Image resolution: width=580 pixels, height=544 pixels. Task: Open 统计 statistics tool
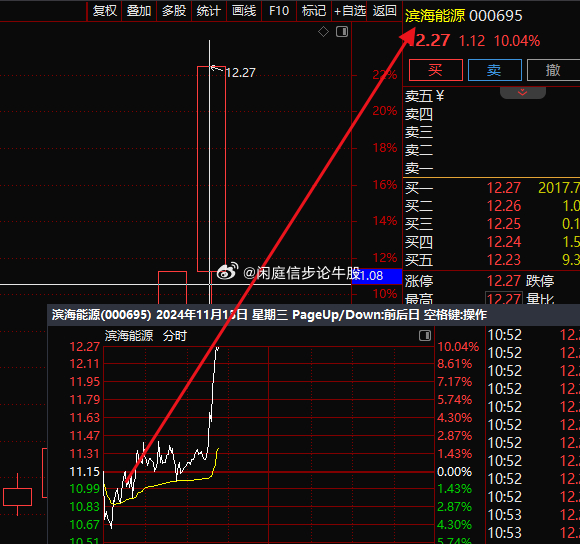(x=209, y=11)
